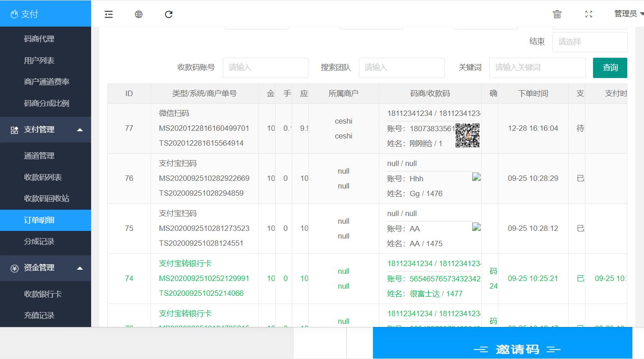The width and height of the screenshot is (644, 359).
Task: Open 收款码列表 in the sidebar
Action: click(43, 177)
